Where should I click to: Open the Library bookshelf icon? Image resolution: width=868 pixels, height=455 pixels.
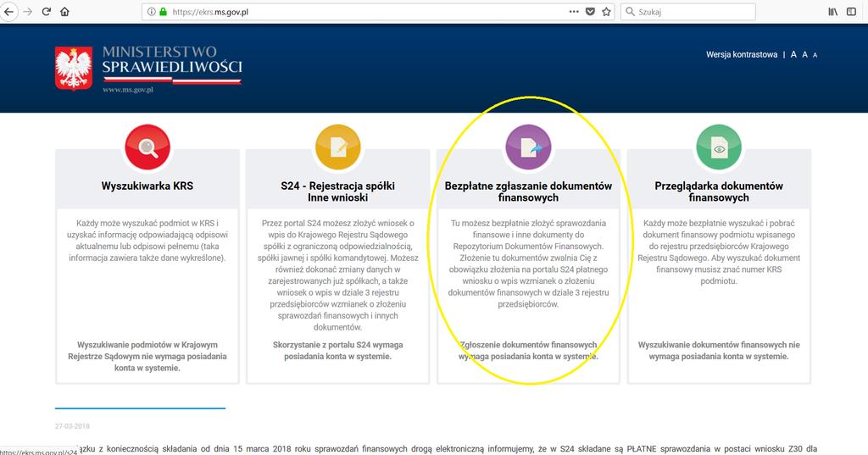coord(832,12)
